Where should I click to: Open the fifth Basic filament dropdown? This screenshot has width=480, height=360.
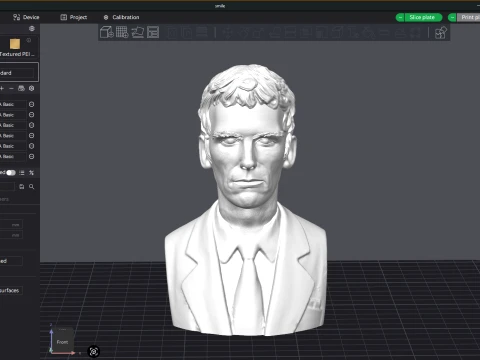(x=13, y=146)
